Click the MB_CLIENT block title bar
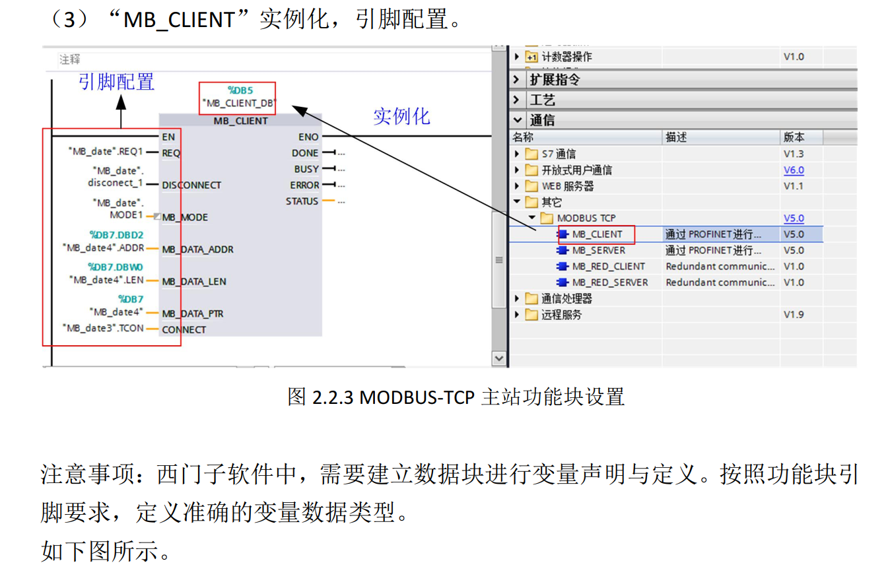The height and width of the screenshot is (588, 890). click(240, 121)
